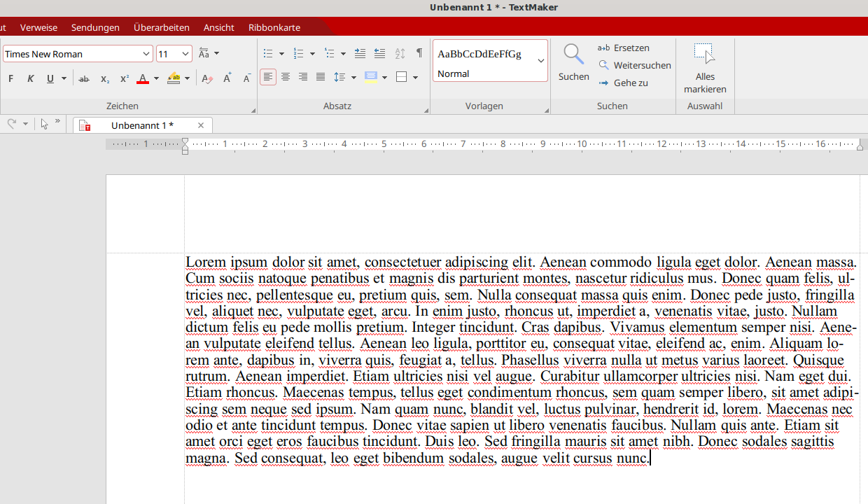Justify paragraph text
This screenshot has height=504, width=868.
click(x=321, y=77)
